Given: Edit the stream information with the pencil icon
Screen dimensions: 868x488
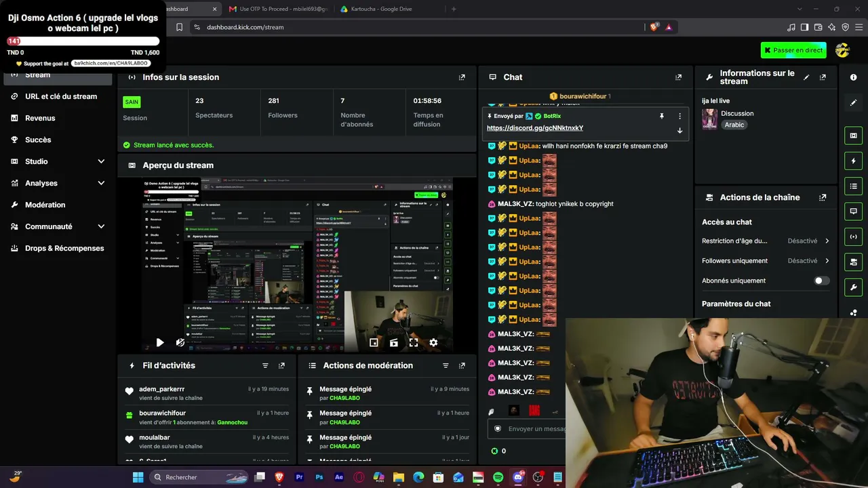Looking at the screenshot, I should click(x=806, y=77).
